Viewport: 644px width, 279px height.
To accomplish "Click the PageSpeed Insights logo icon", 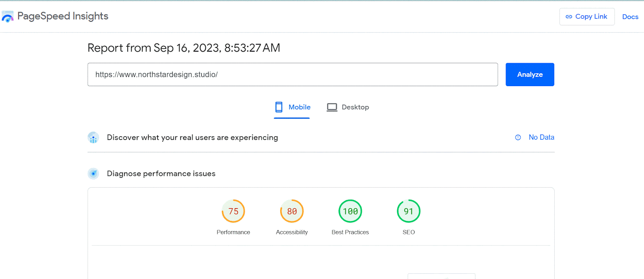I will point(8,17).
